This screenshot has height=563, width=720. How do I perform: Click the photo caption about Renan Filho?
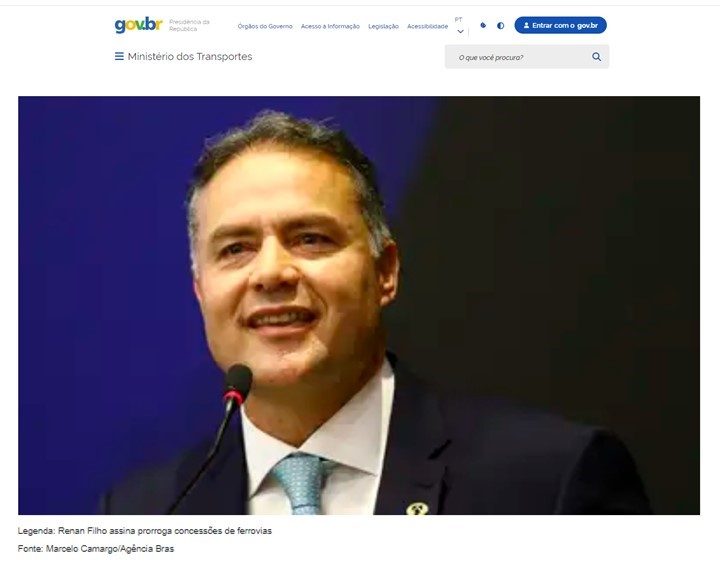[145, 531]
